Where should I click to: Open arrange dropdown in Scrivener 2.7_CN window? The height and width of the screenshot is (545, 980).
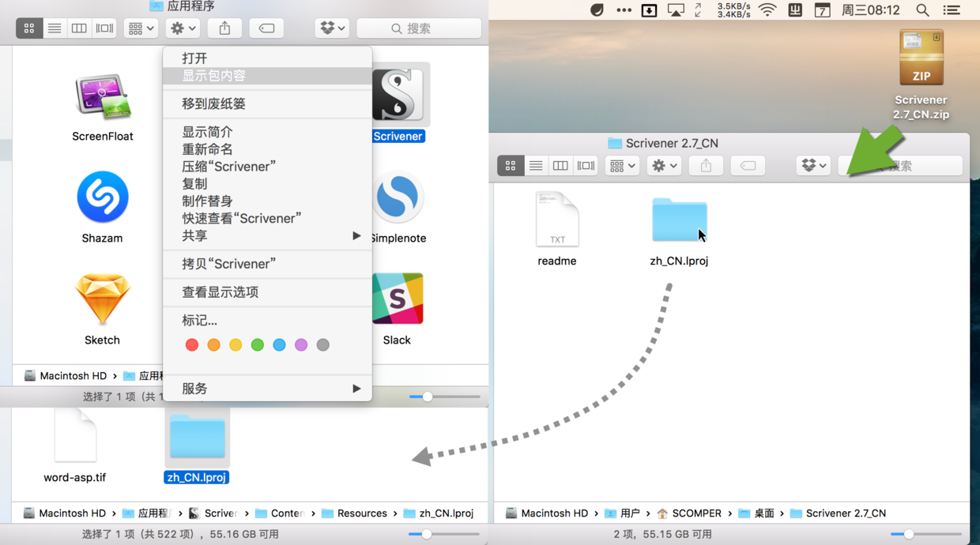[622, 166]
